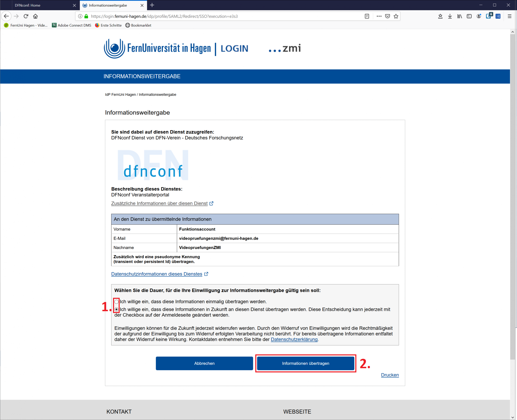This screenshot has width=517, height=420.
Task: Open the extension icon with badge 6
Action: (489, 16)
